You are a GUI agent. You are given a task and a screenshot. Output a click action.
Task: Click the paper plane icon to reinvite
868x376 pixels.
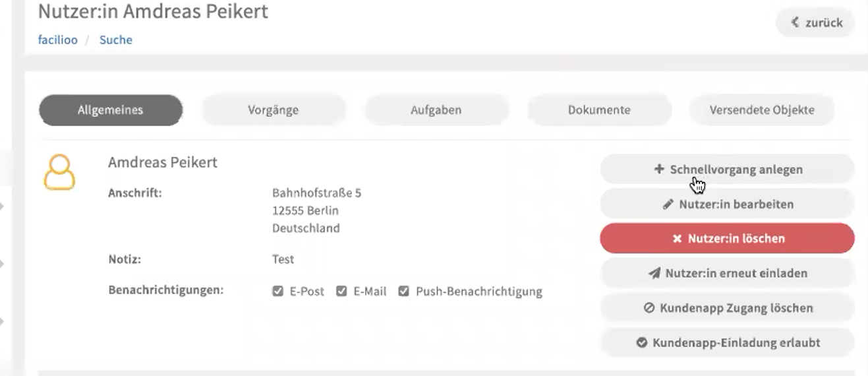point(654,273)
